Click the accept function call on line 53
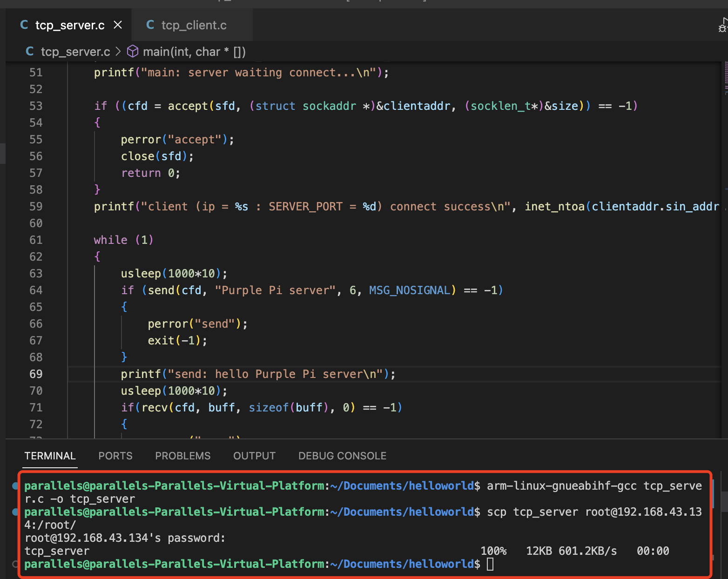 tap(188, 106)
